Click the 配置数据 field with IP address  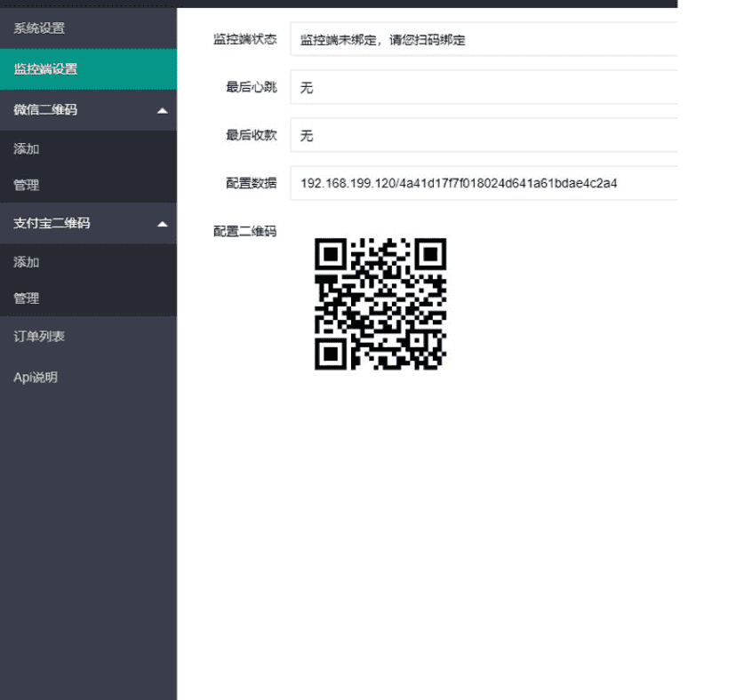pos(484,183)
